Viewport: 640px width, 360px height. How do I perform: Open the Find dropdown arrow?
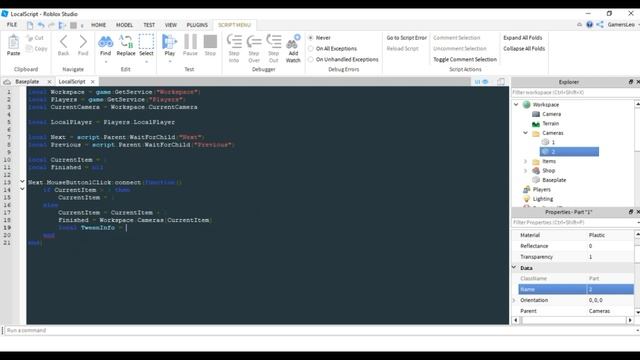[106, 62]
